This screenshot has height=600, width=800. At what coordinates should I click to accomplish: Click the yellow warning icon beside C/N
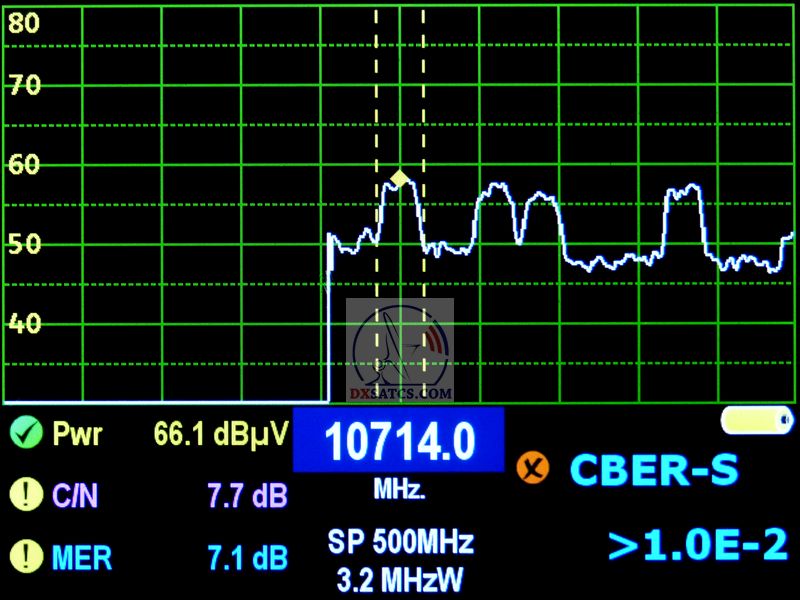(25, 494)
